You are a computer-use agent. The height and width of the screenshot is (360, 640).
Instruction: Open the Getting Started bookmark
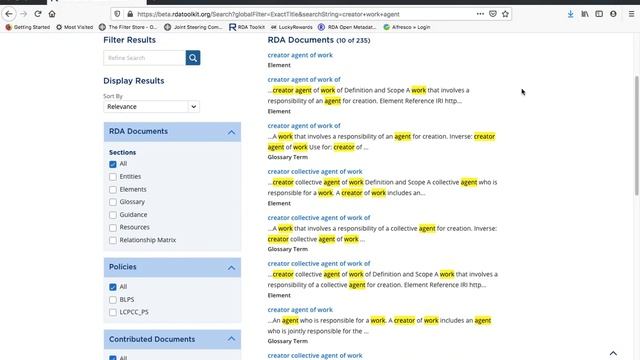[x=28, y=27]
